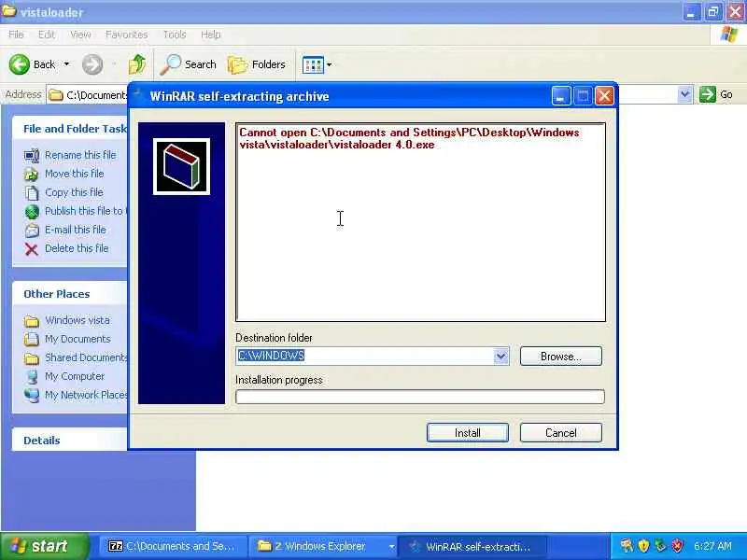Minimize the WinRAR self-extracting dialog
The height and width of the screenshot is (560, 747).
pyautogui.click(x=561, y=96)
